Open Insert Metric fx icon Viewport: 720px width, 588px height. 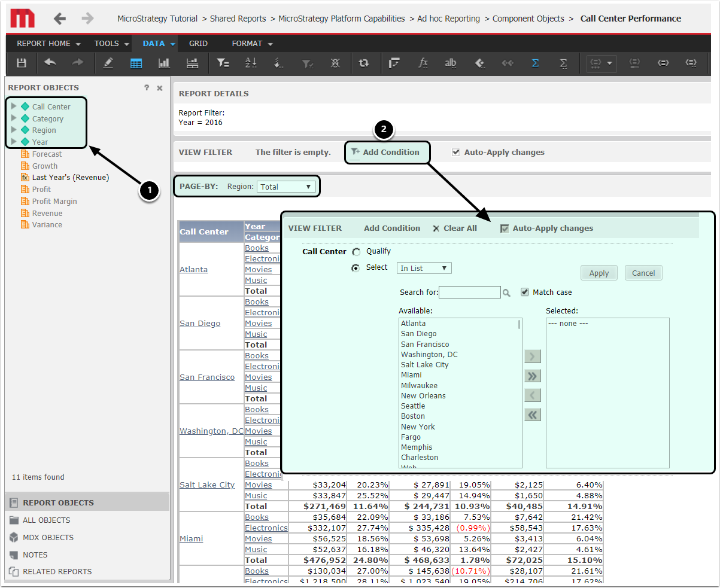[423, 63]
